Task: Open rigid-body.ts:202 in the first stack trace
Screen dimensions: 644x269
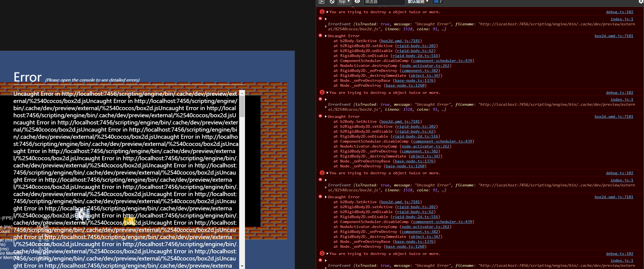Action: 416,46
